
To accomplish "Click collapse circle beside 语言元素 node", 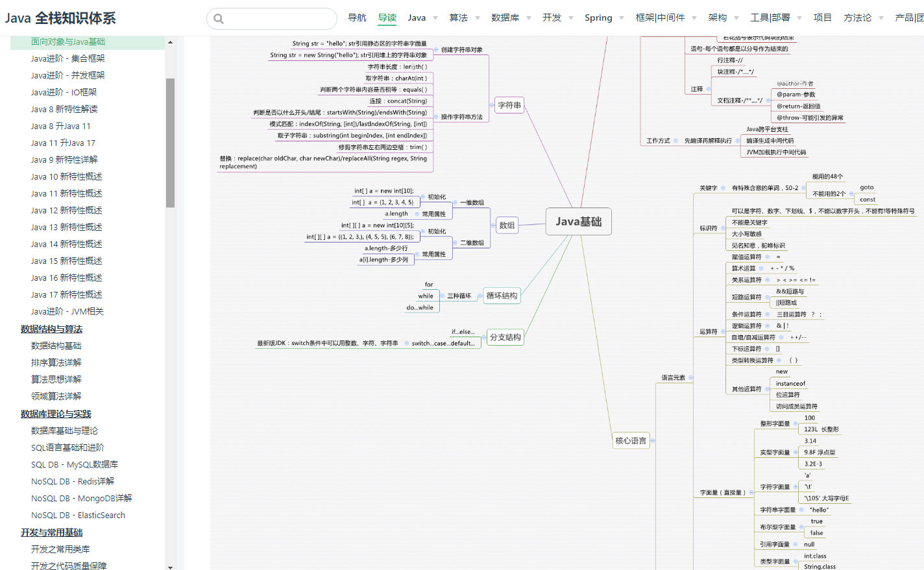I will (690, 377).
